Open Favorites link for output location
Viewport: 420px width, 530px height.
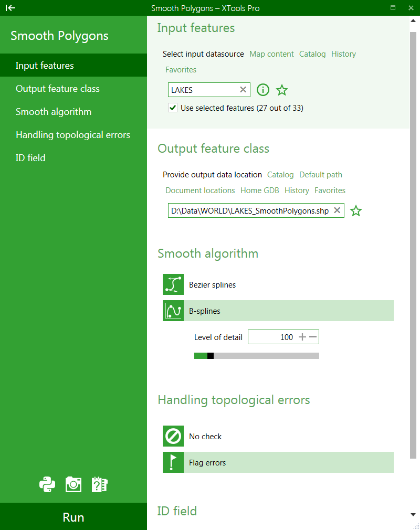330,190
